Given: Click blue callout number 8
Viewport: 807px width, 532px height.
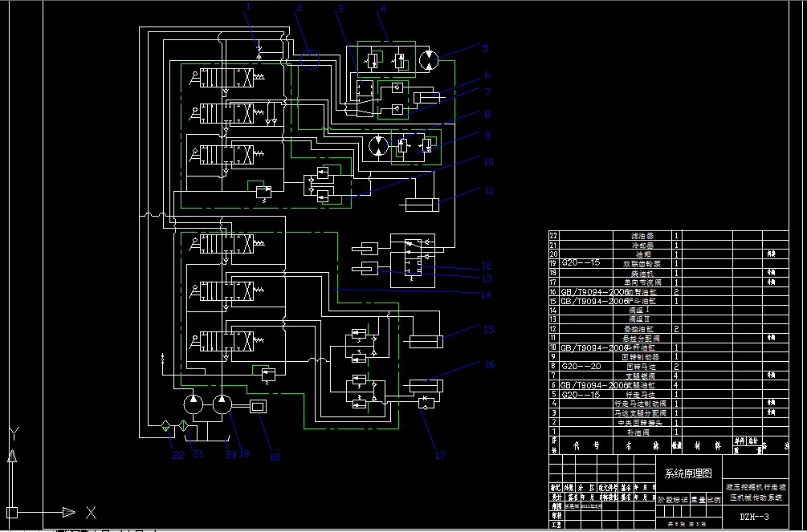Looking at the screenshot, I should [x=487, y=114].
